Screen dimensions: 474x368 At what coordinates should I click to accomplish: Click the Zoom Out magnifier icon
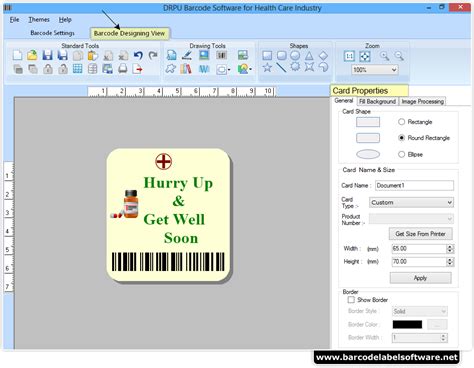[399, 56]
